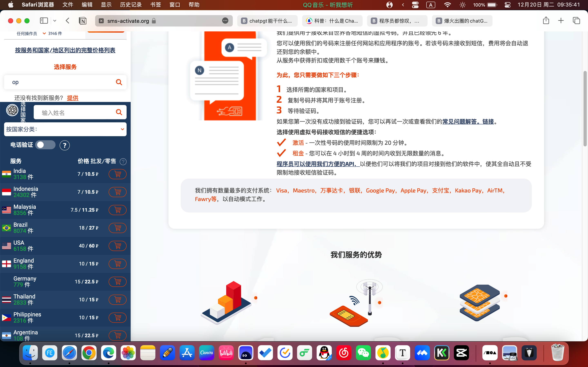
Task: Open the 历史记录 menu
Action: pyautogui.click(x=131, y=5)
